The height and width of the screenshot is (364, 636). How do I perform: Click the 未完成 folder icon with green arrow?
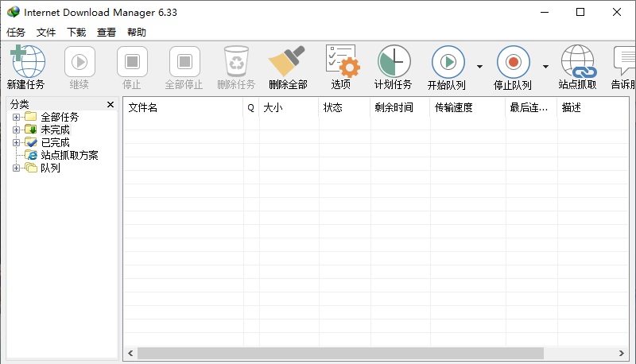(x=31, y=130)
